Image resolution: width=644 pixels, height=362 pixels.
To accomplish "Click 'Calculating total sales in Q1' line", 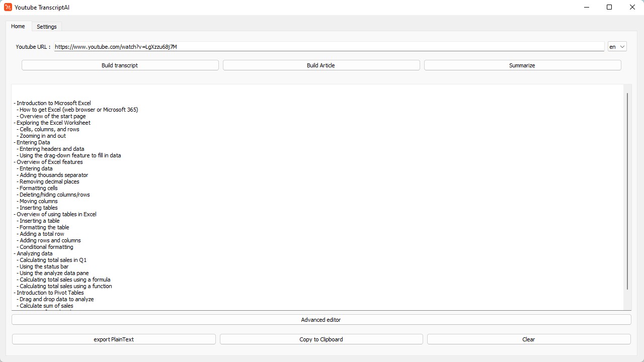I will [x=53, y=260].
